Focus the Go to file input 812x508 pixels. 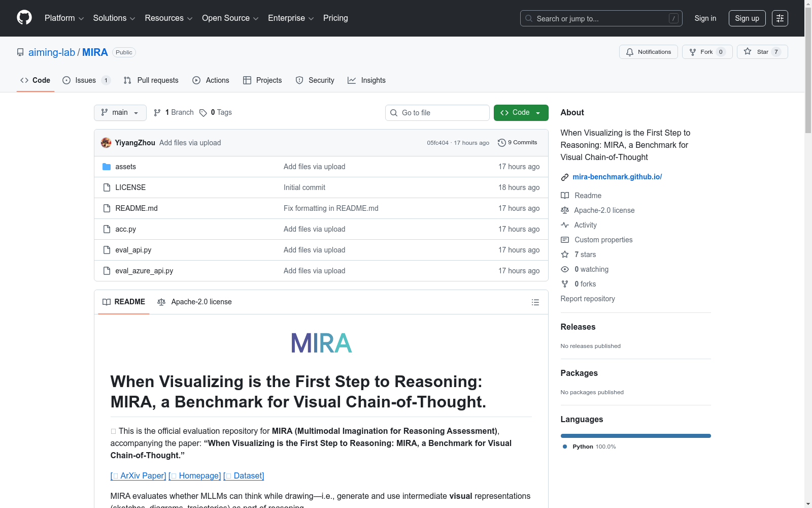pos(437,113)
